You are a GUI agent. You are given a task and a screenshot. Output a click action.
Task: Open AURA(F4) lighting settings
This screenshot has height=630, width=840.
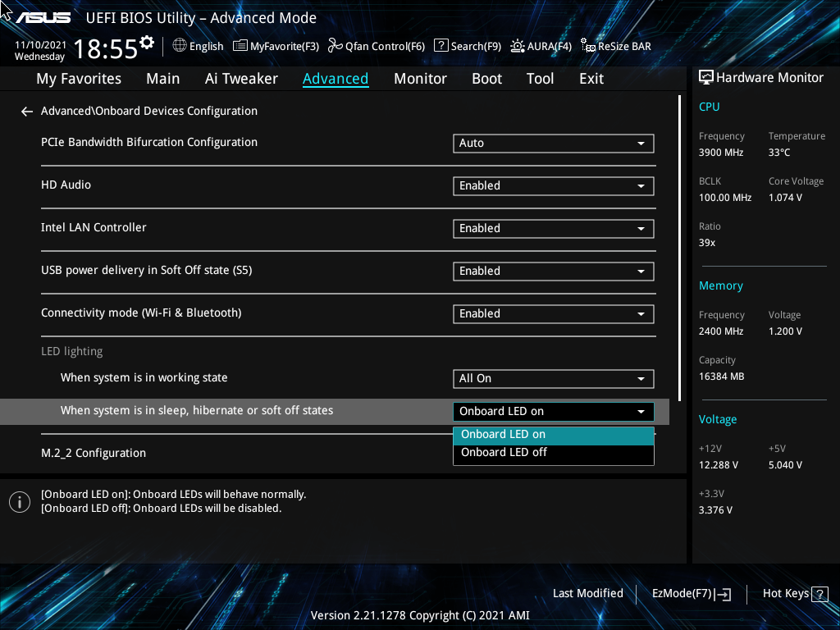coord(541,46)
